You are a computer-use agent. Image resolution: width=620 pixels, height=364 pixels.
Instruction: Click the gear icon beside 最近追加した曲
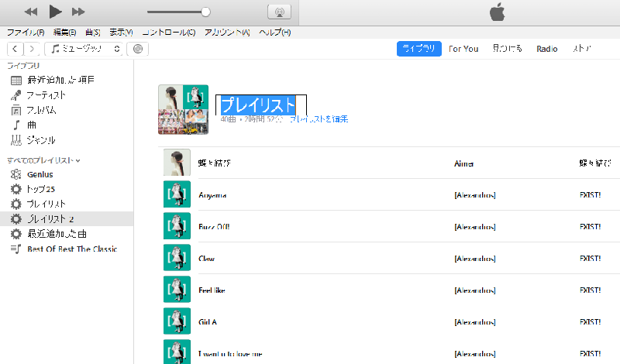tap(15, 234)
